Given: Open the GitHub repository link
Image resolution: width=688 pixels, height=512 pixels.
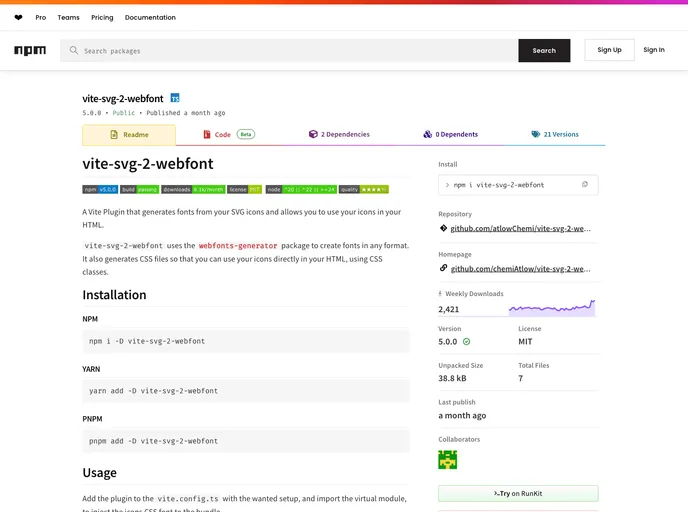Looking at the screenshot, I should click(x=520, y=229).
